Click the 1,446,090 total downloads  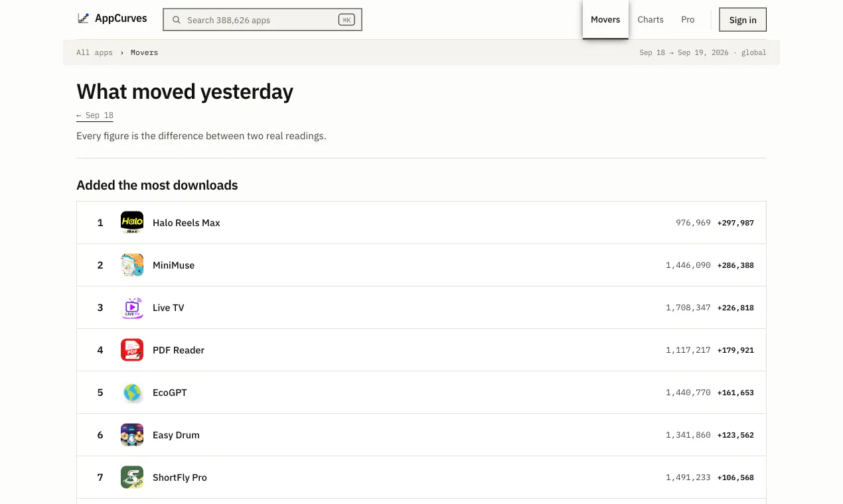688,265
